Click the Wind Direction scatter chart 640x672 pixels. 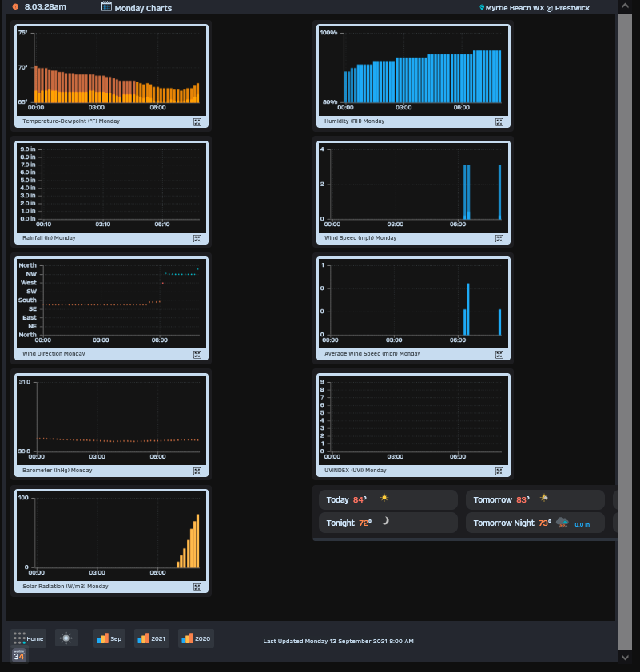tap(111, 304)
